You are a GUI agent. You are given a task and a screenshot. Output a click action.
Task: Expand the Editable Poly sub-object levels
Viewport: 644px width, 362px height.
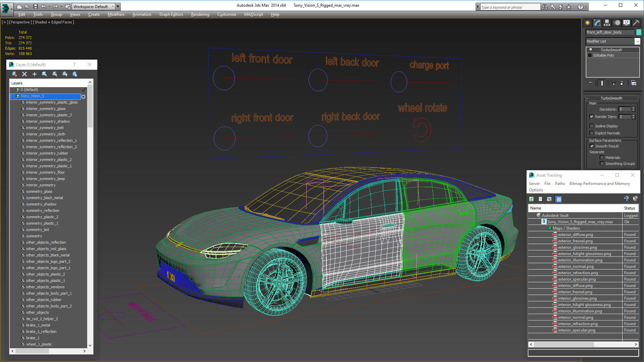point(590,55)
